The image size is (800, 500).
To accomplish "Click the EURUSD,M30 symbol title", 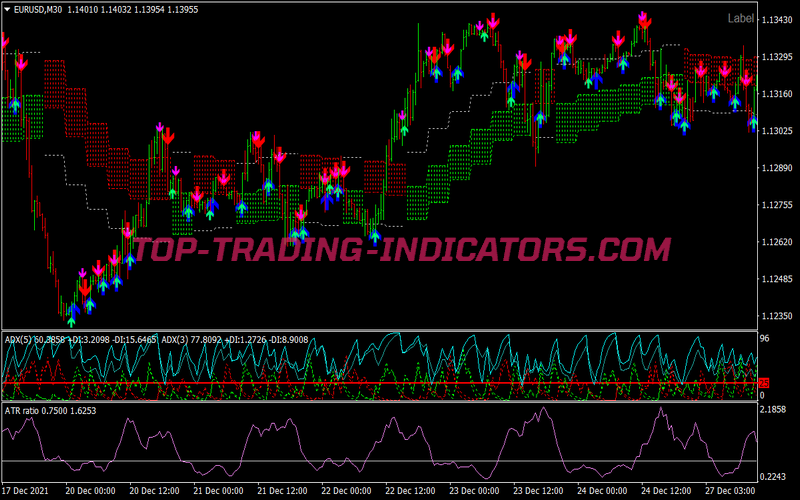I will click(38, 10).
